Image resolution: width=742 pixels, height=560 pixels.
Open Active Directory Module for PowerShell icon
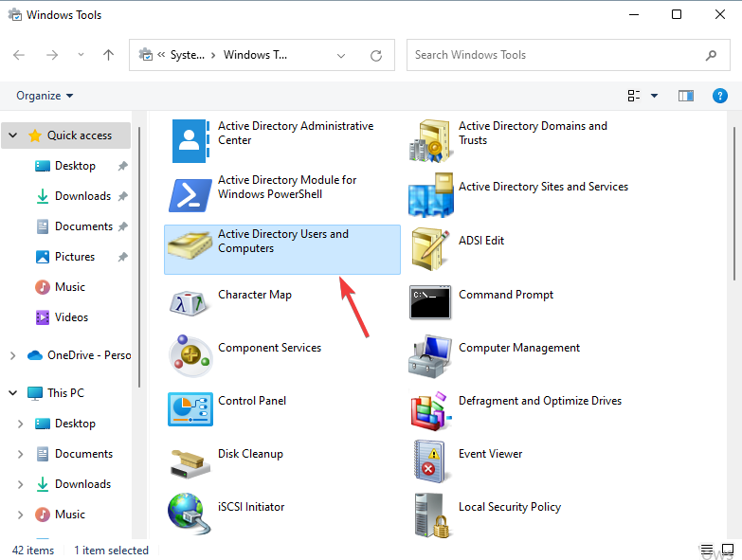click(190, 195)
